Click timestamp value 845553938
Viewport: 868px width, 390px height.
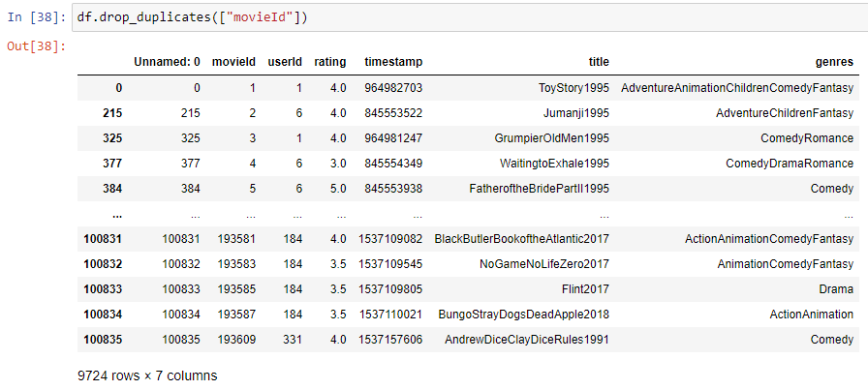[x=393, y=189]
